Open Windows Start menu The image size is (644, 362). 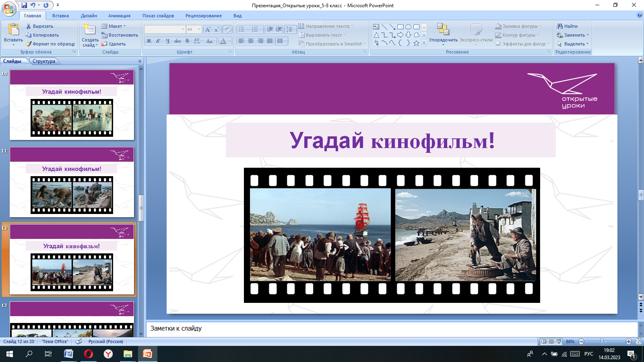click(x=10, y=354)
